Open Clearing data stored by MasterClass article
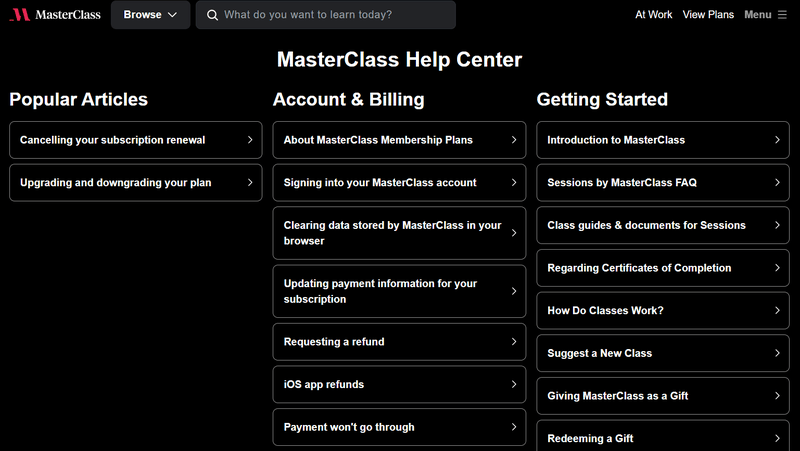 392,233
